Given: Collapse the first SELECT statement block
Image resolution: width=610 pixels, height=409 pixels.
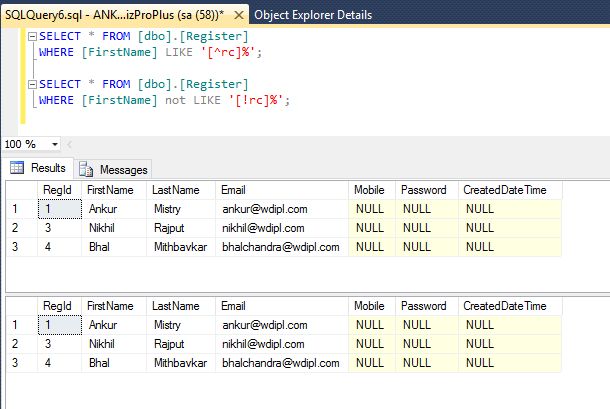Looking at the screenshot, I should [32, 37].
